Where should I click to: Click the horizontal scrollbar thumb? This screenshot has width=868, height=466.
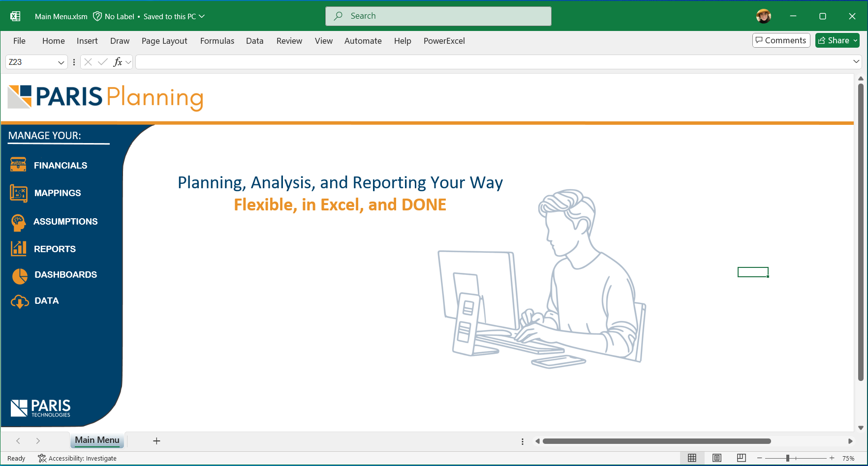(656, 441)
